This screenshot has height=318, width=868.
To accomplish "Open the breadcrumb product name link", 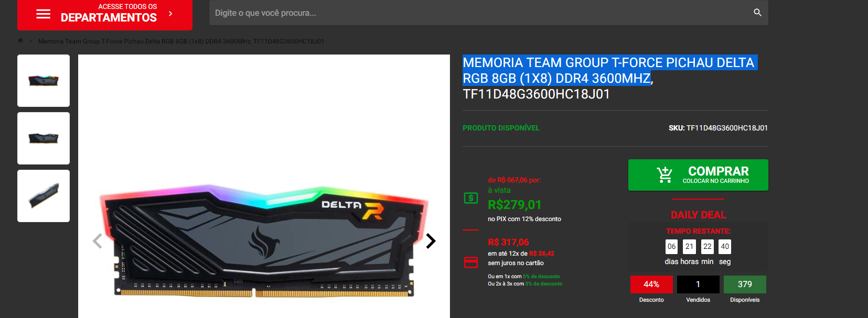I will point(181,41).
